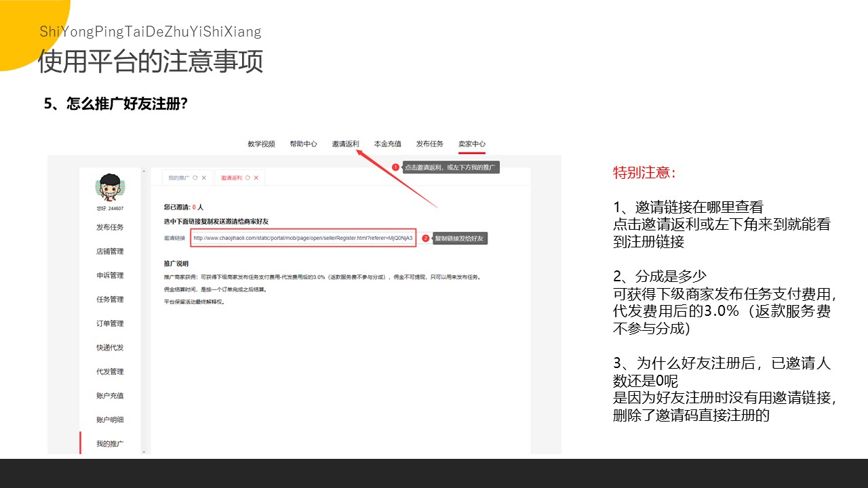Open 代发管理 in the sidebar
Screen dimensions: 868x488
click(x=110, y=371)
